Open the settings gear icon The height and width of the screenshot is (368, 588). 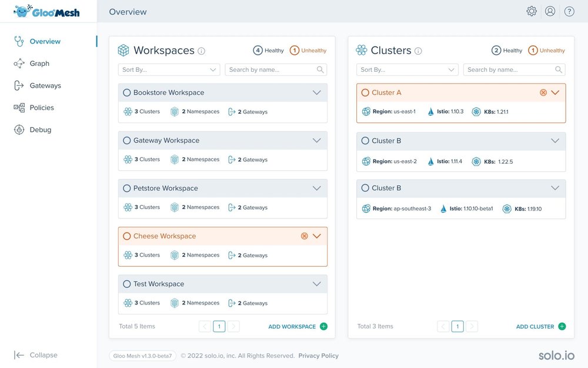pyautogui.click(x=532, y=11)
